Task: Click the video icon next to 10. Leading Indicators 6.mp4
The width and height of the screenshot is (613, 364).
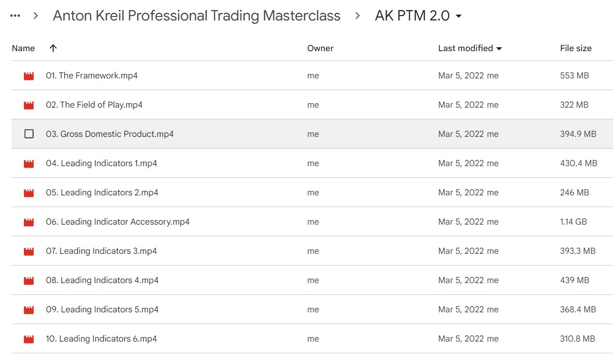Action: pyautogui.click(x=28, y=338)
